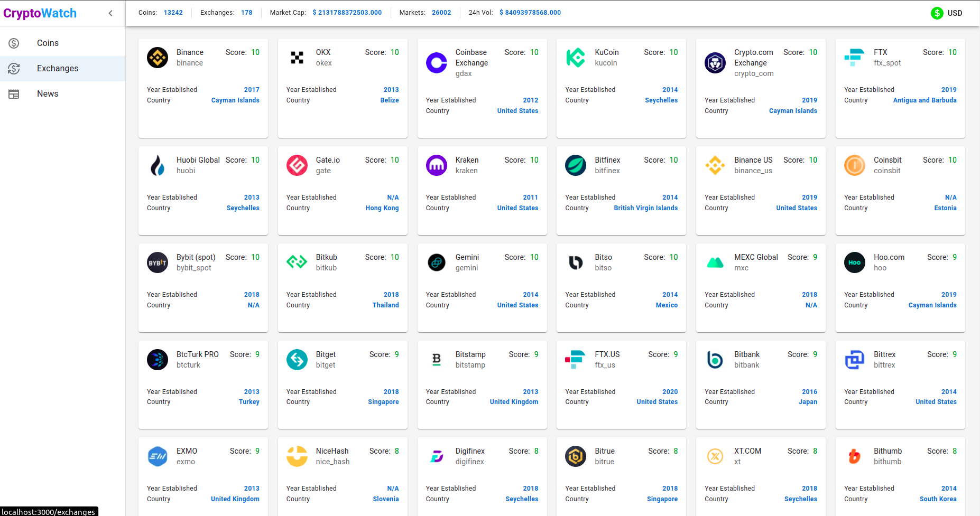Click the Market Cap value
Screen dimensions: 980x516
pyautogui.click(x=347, y=13)
